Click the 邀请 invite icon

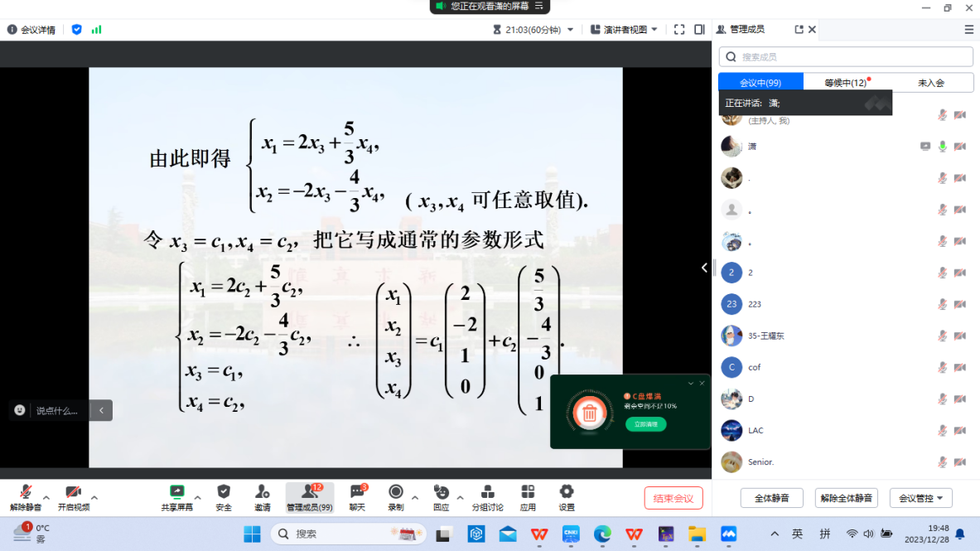[263, 492]
